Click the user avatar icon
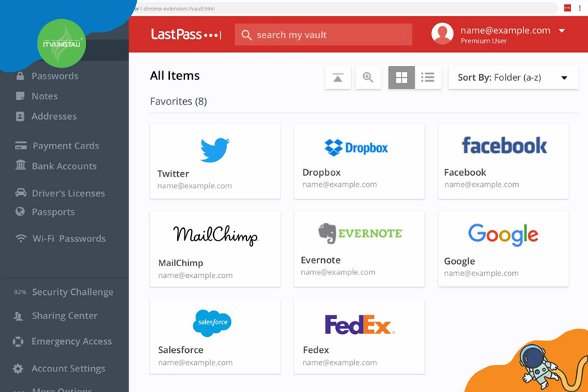This screenshot has height=392, width=588. [442, 34]
